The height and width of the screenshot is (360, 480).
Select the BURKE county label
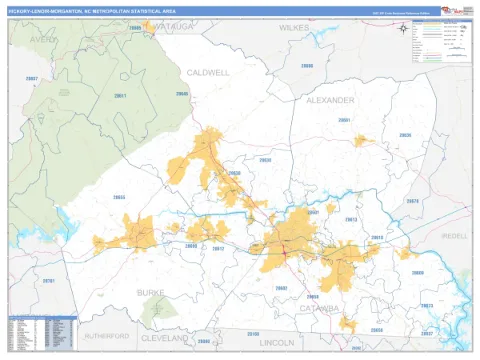[151, 293]
